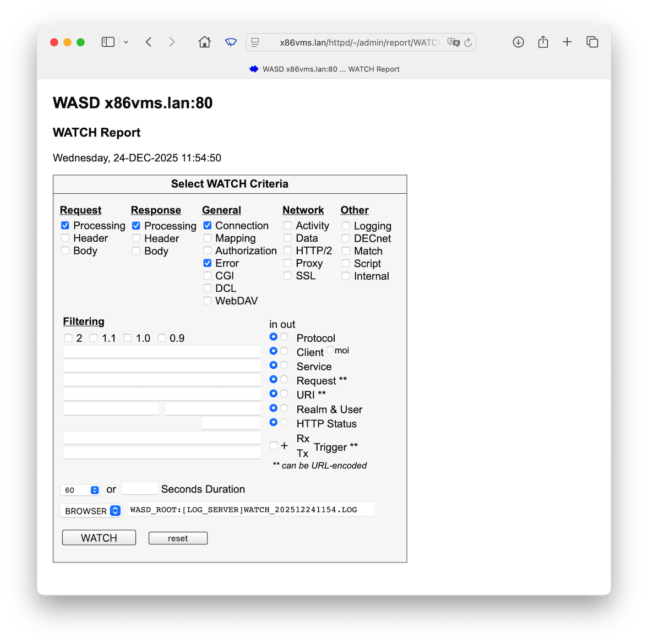Click the Seconds Duration text field
648x644 pixels.
[x=140, y=489]
